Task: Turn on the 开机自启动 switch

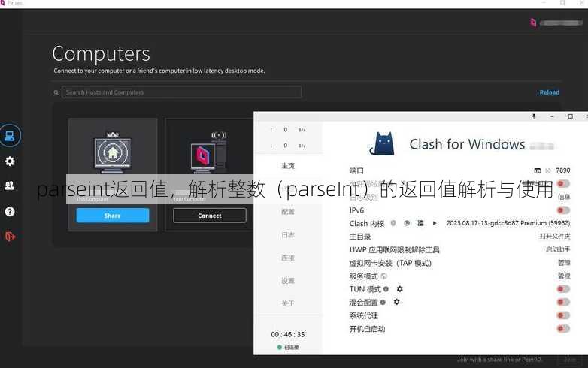Action: point(563,329)
